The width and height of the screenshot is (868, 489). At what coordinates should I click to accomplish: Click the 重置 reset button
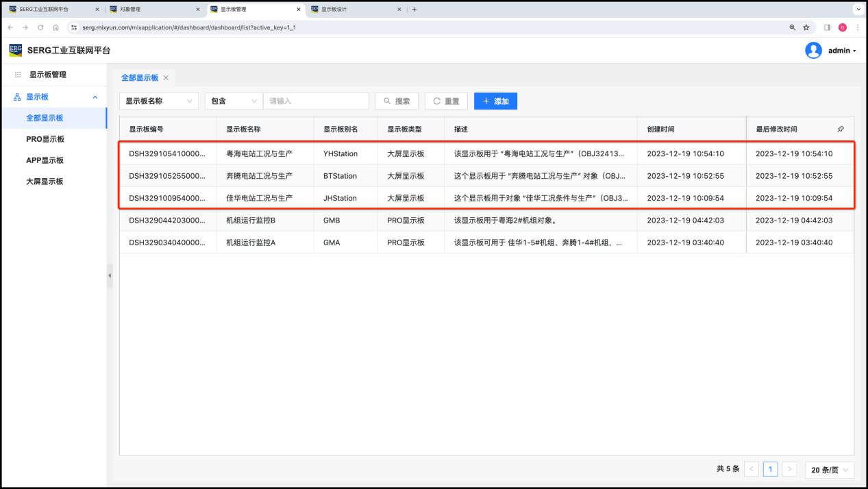coord(446,101)
